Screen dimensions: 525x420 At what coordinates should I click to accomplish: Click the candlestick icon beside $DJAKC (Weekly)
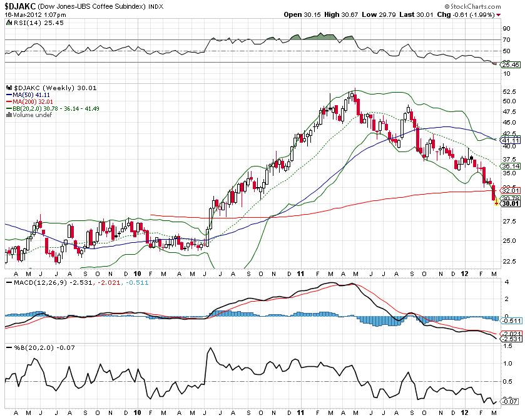click(x=9, y=88)
